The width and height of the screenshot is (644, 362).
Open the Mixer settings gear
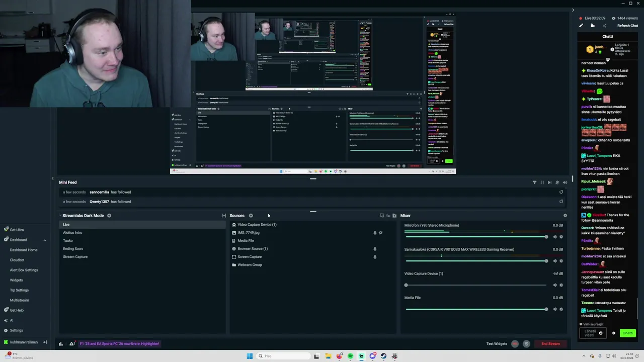(x=565, y=216)
